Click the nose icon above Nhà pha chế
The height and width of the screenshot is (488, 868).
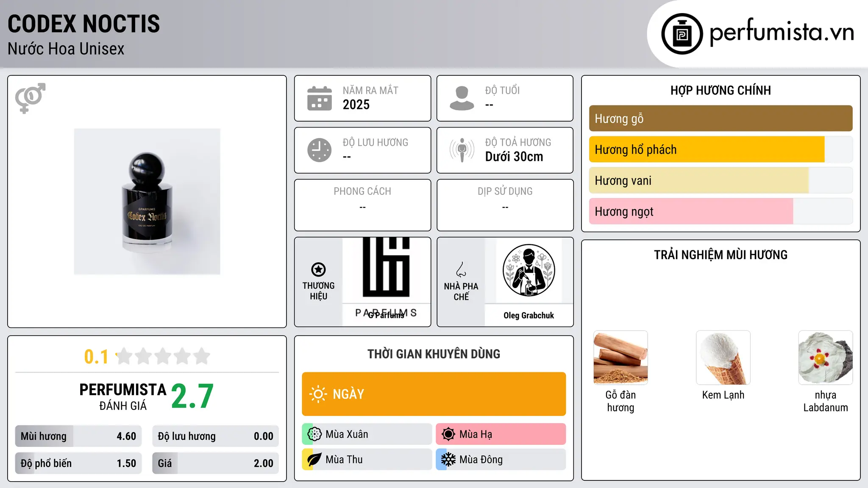tap(461, 269)
